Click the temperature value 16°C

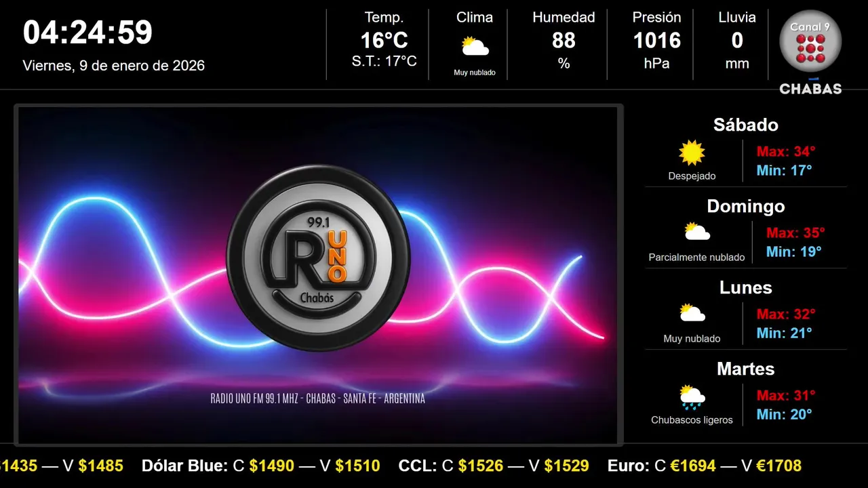(384, 41)
